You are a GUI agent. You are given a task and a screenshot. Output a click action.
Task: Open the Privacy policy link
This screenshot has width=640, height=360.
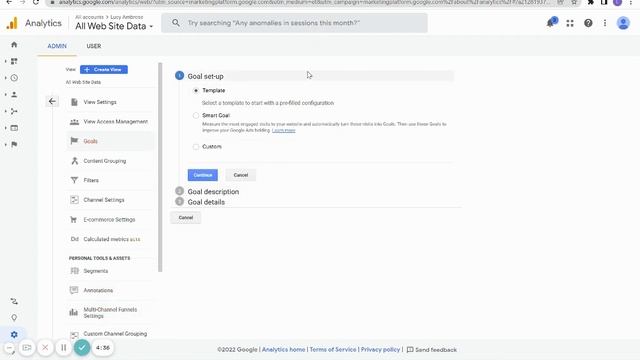coord(380,350)
